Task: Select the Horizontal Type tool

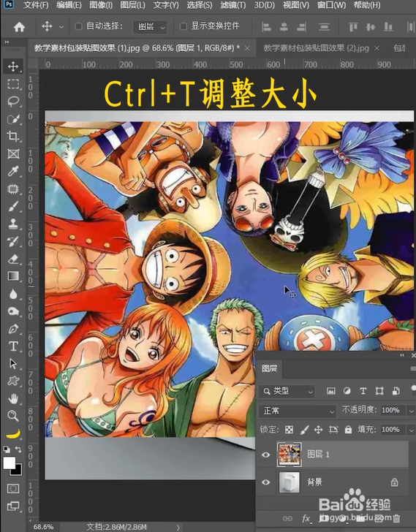Action: click(x=13, y=346)
